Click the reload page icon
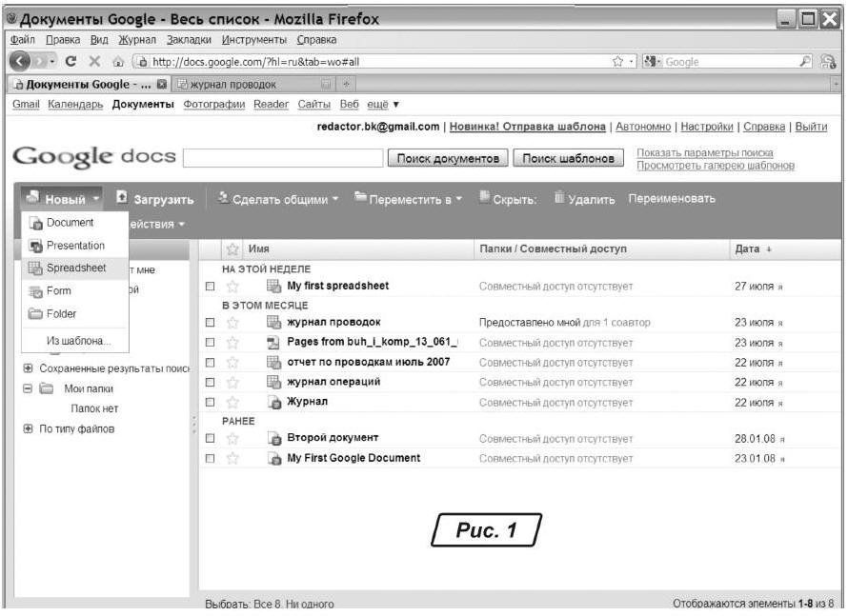Viewport: 848px width, 616px height. click(72, 62)
